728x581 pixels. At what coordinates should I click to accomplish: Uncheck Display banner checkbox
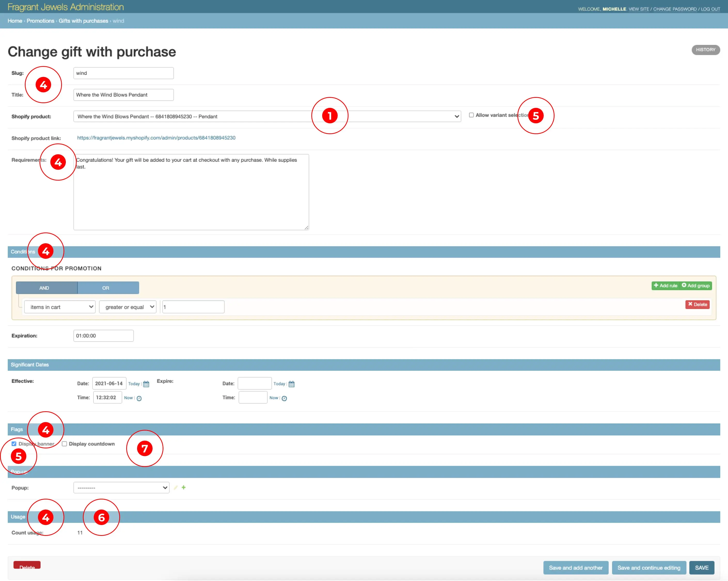point(14,444)
